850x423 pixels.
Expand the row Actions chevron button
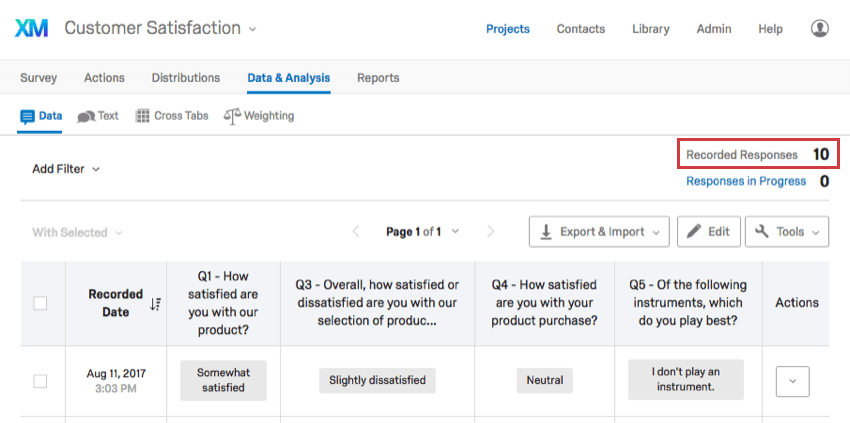pyautogui.click(x=793, y=382)
